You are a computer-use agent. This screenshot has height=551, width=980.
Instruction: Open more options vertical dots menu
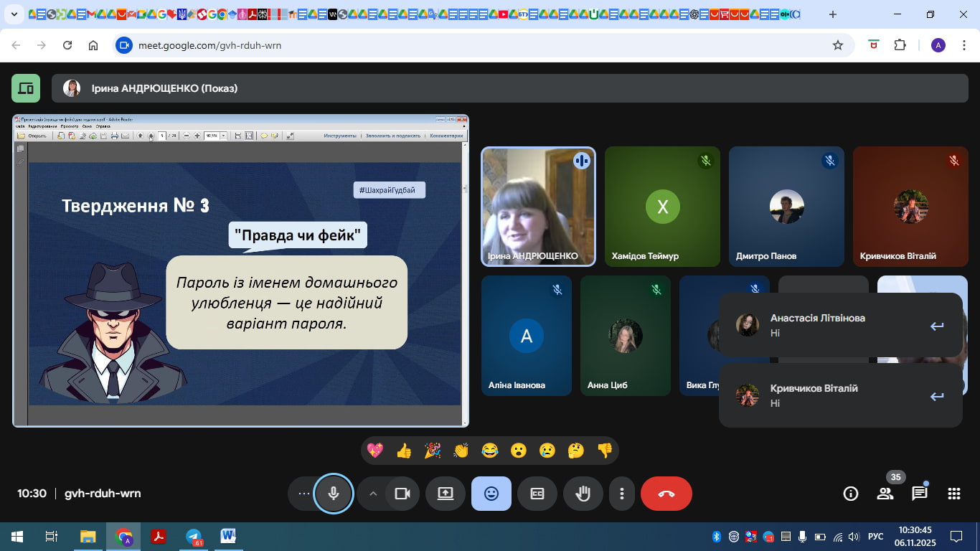[x=622, y=494]
